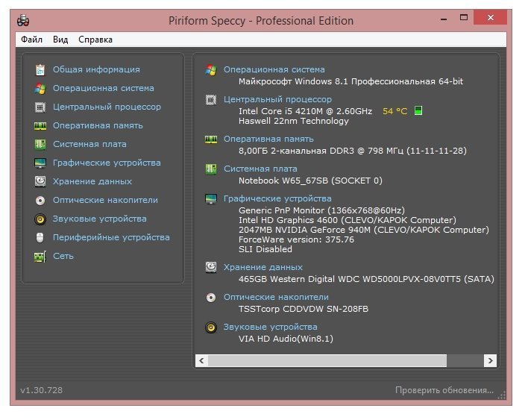Image resolution: width=525 pixels, height=420 pixels.
Task: Click Проверить обновления link
Action: (x=444, y=390)
